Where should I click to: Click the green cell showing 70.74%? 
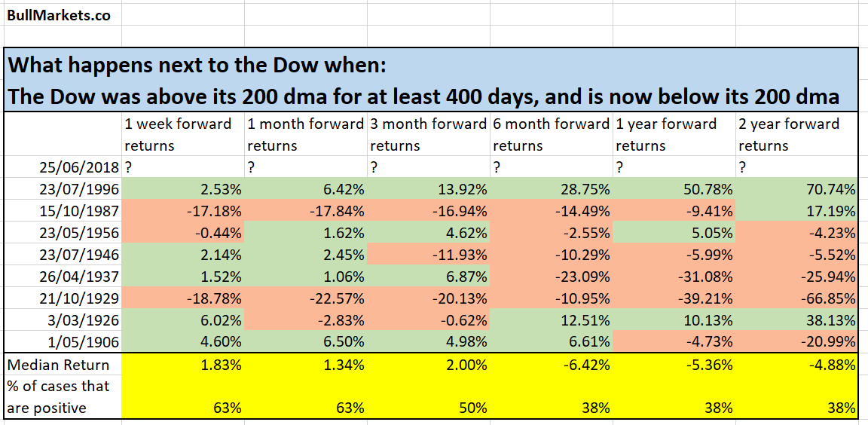pos(797,189)
